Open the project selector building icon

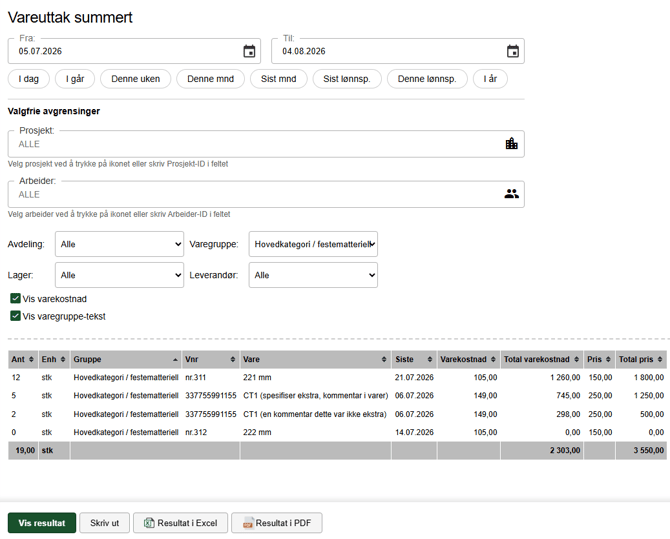511,144
